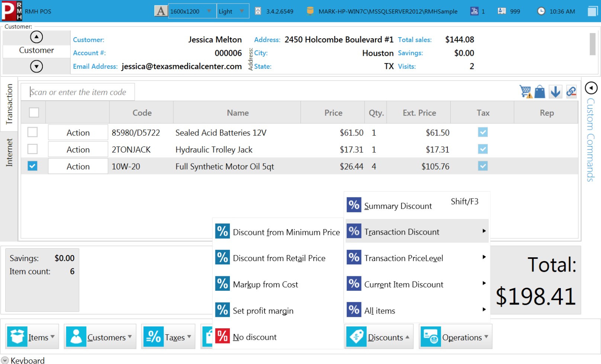The image size is (601, 364).
Task: Open the Customers button menu
Action: 100,337
